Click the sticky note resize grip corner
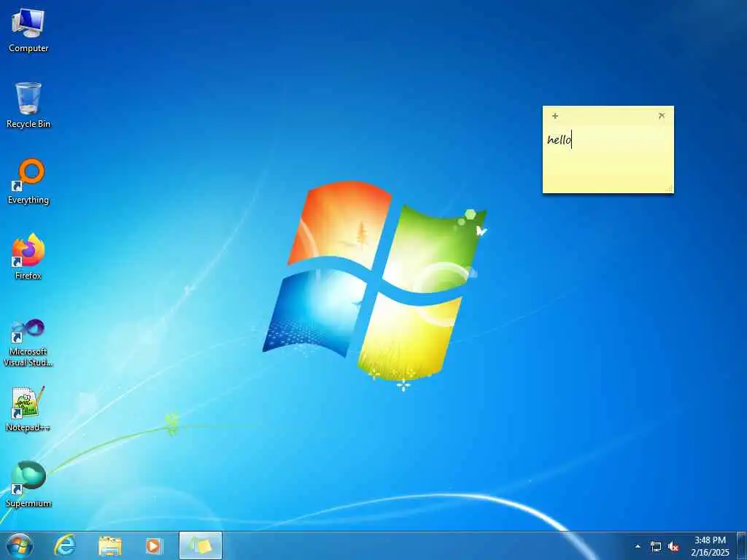This screenshot has height=560, width=747. pos(670,189)
